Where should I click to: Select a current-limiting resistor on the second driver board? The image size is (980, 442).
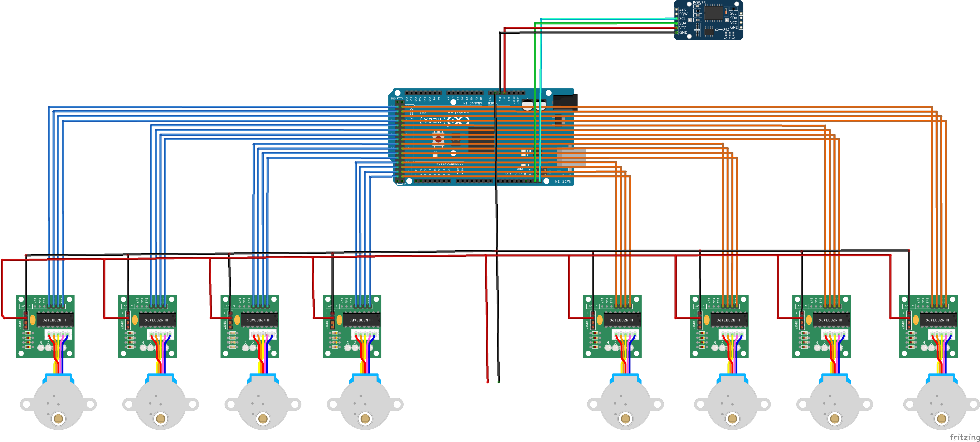[x=131, y=338]
